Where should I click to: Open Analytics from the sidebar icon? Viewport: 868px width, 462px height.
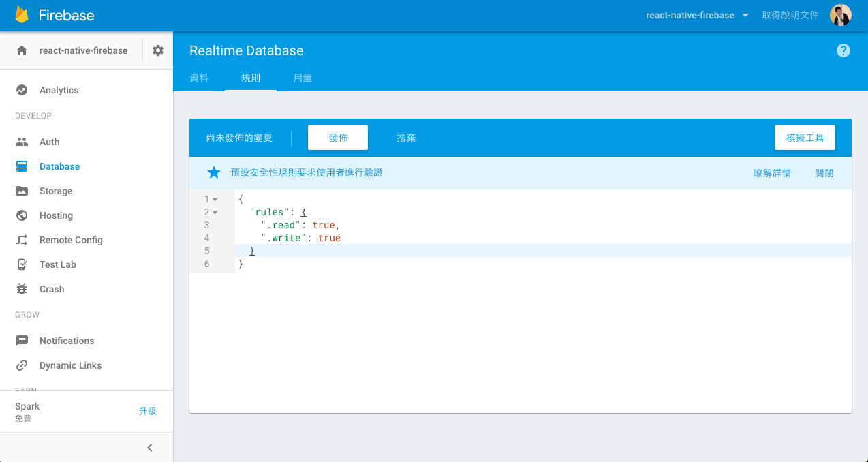click(x=22, y=90)
